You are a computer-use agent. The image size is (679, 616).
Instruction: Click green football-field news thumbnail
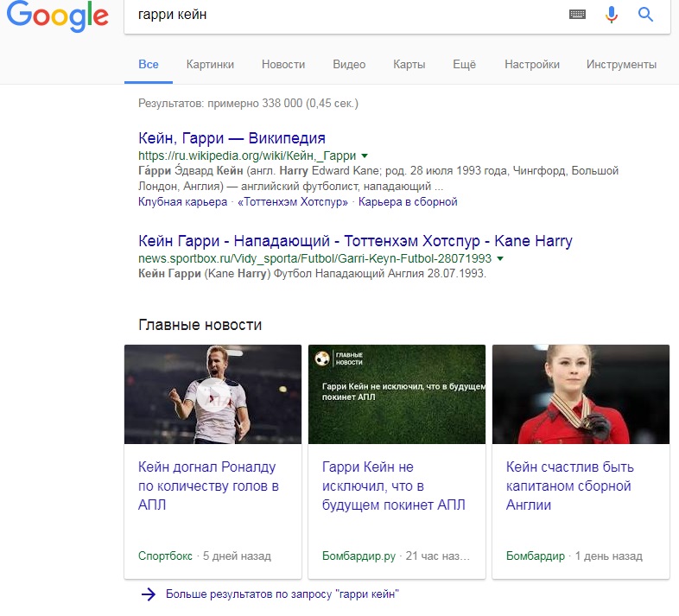[397, 394]
